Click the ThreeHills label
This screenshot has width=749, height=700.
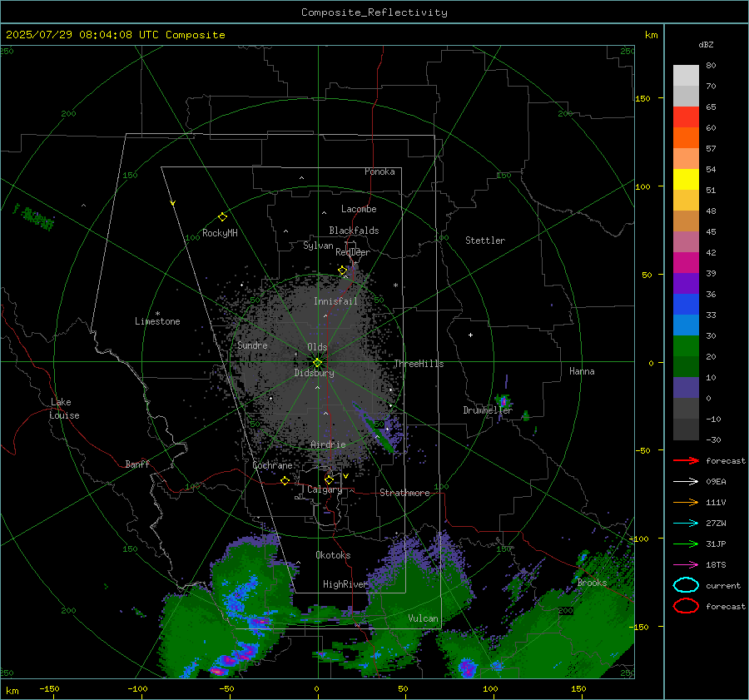click(x=419, y=364)
